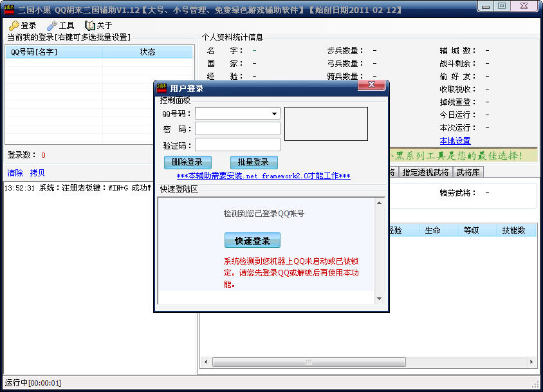Click the 收取税收 label
543x392 pixels.
tap(457, 89)
